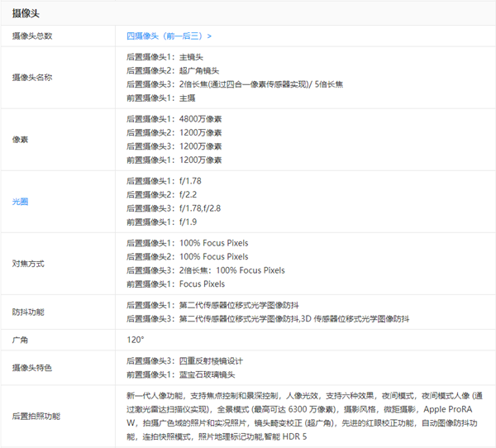496x448 pixels.
Task: Click the blue 光圈 link
Action: [x=20, y=201]
